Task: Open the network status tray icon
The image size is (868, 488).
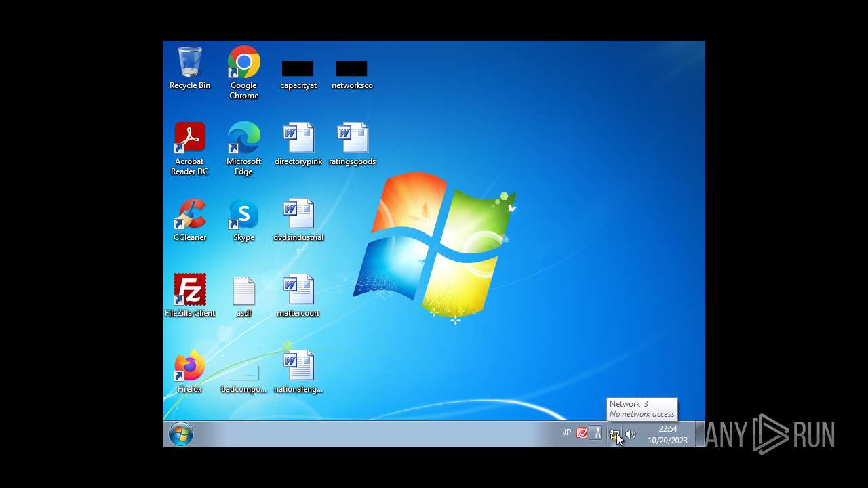Action: click(614, 434)
